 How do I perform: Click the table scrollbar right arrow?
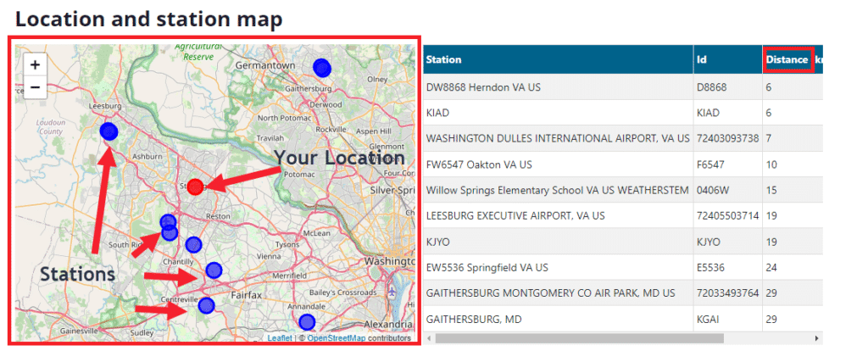[x=817, y=338]
